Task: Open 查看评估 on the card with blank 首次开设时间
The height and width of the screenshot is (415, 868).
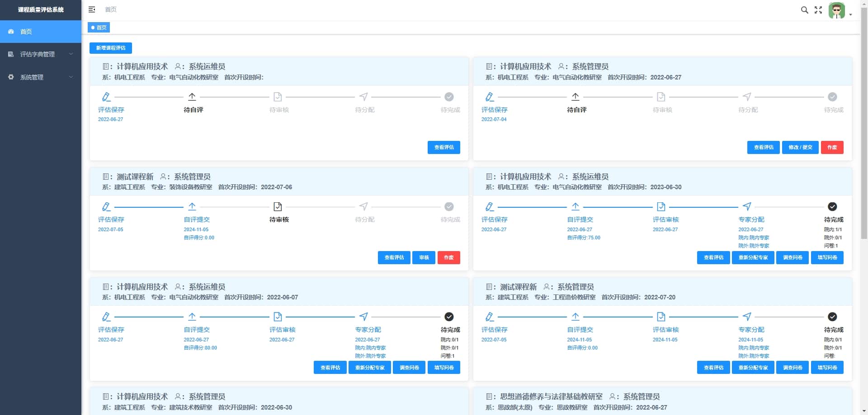Action: (x=444, y=147)
